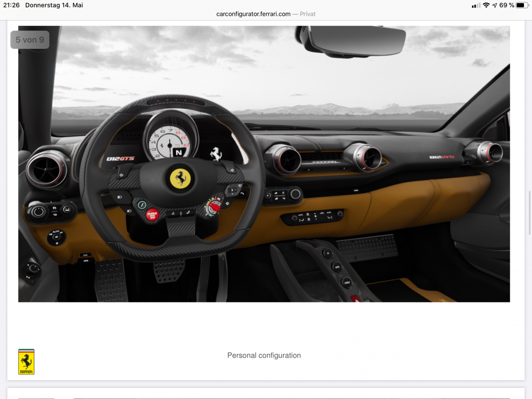Image resolution: width=532 pixels, height=399 pixels.
Task: Tap the yellow Ferrari badge on steering wheel
Action: [180, 178]
